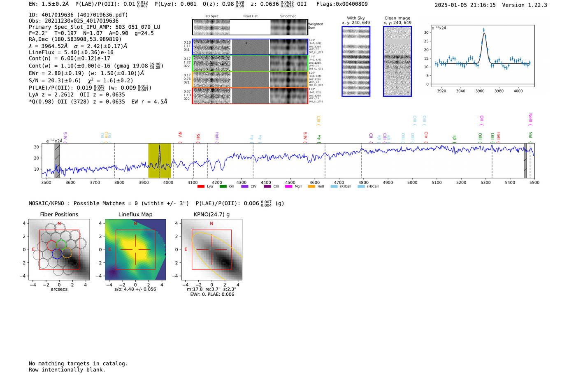Click the 2025-01-05 21:16:15 timestamp

(x=465, y=5)
